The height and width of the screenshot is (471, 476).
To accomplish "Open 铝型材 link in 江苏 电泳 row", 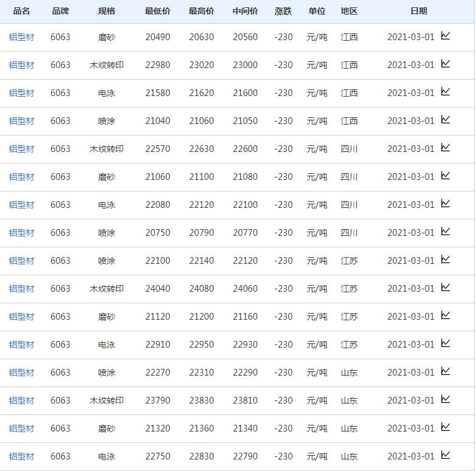I will click(x=21, y=345).
